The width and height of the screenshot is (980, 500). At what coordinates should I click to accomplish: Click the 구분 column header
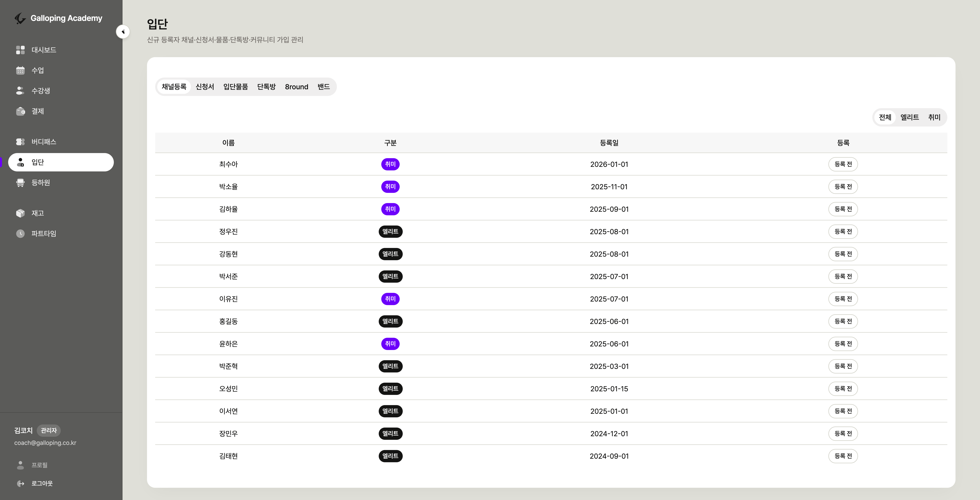pyautogui.click(x=390, y=143)
